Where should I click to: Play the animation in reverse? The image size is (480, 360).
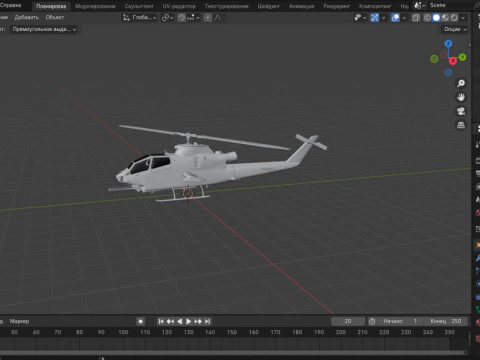[x=180, y=321]
